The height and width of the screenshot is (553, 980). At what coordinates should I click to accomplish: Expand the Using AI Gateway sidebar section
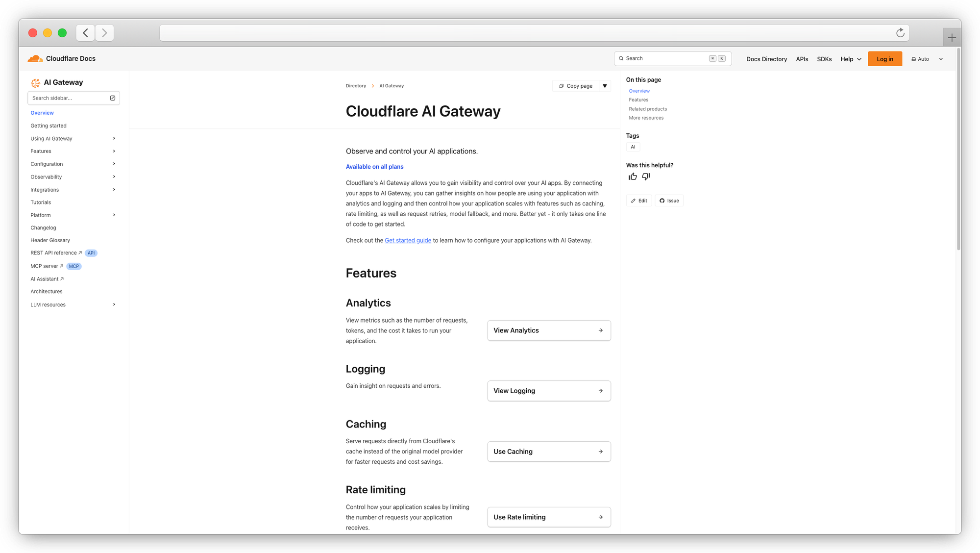click(x=114, y=139)
